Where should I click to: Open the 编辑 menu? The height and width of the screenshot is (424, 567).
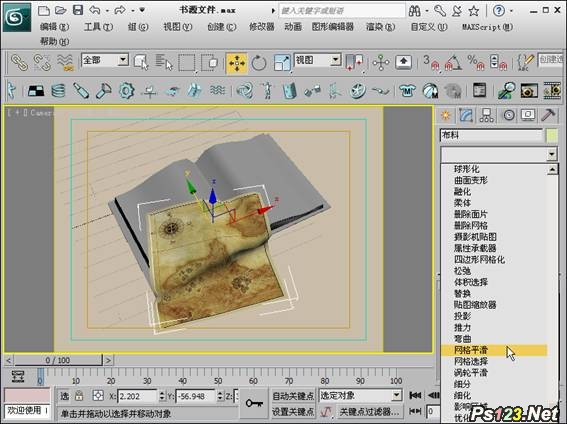pyautogui.click(x=54, y=27)
